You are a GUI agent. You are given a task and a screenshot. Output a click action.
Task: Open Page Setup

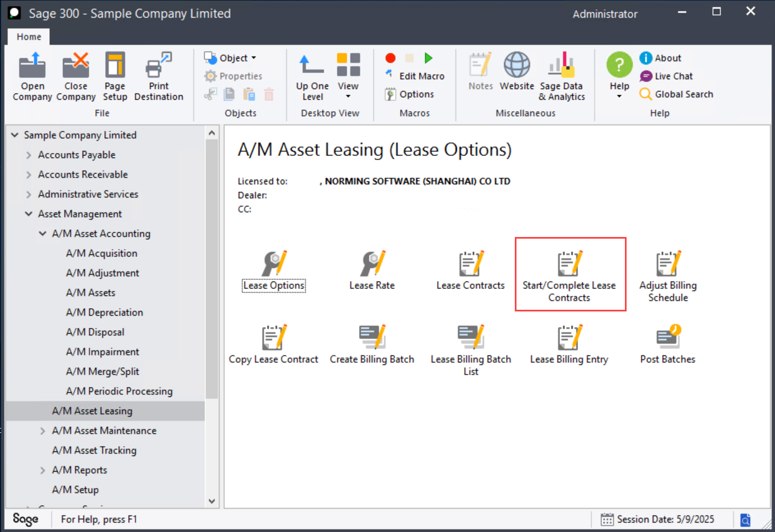pos(115,77)
